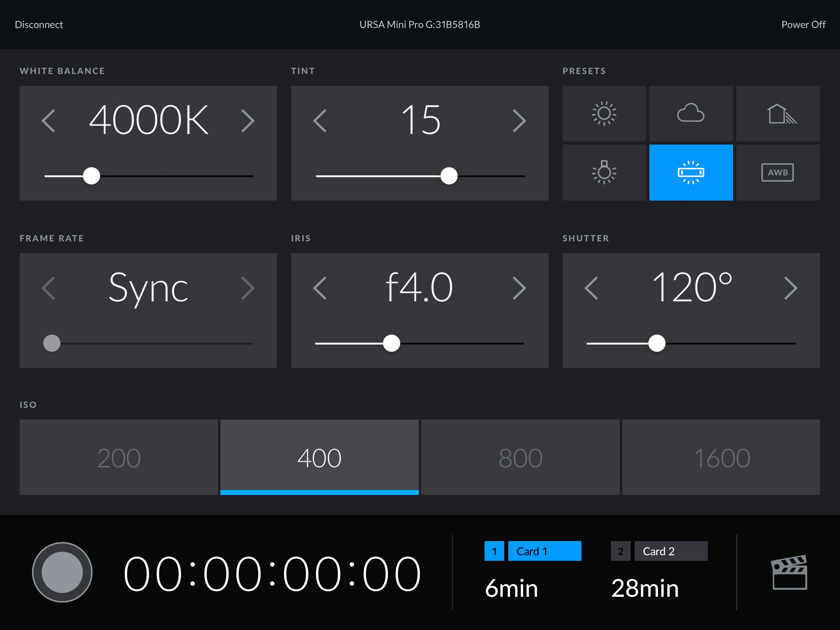
Task: Start recording with the record button
Action: (62, 572)
